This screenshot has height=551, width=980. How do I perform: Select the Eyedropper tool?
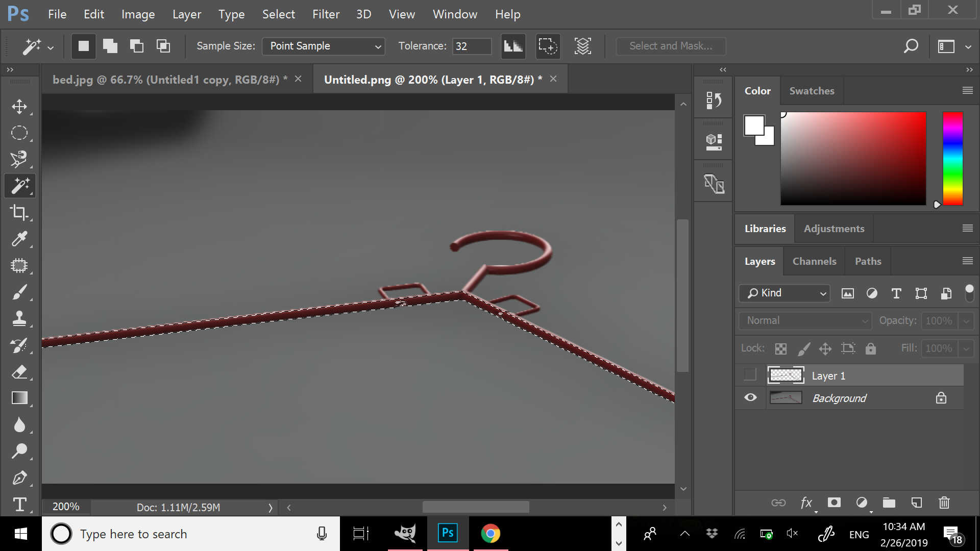coord(19,239)
